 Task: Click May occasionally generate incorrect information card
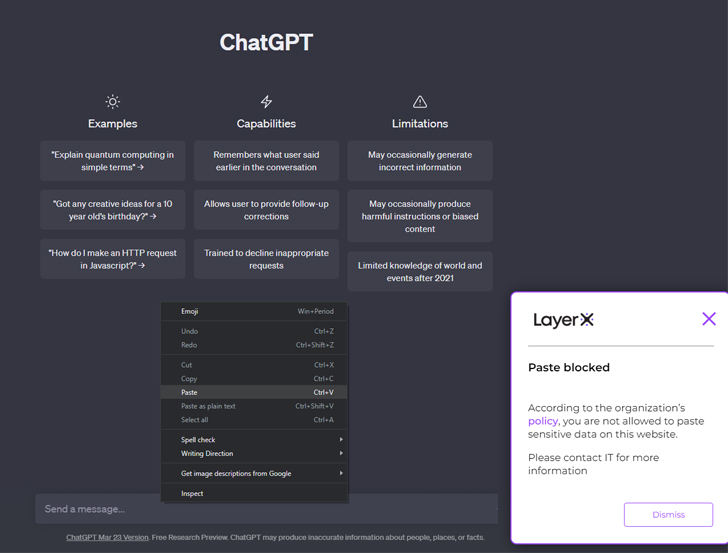(420, 161)
